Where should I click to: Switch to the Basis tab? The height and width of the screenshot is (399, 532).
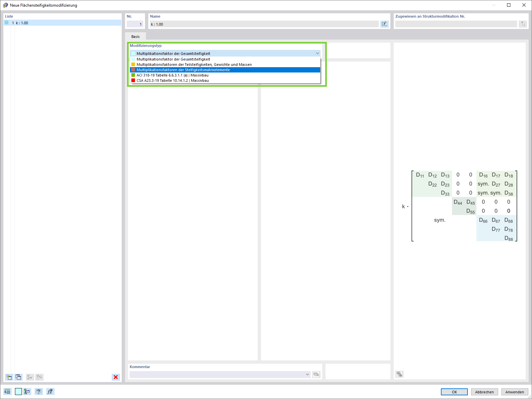click(x=135, y=37)
